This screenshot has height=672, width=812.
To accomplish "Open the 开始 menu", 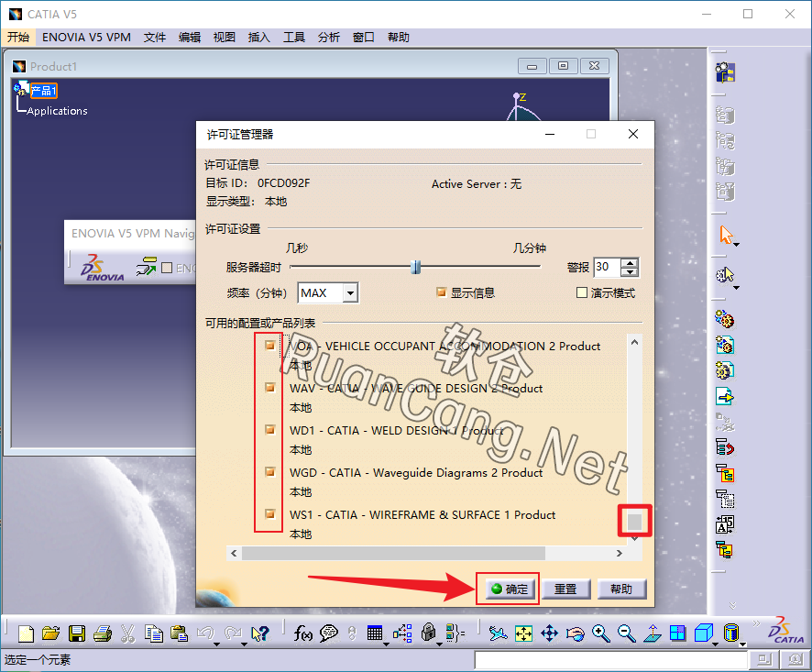I will click(x=18, y=38).
